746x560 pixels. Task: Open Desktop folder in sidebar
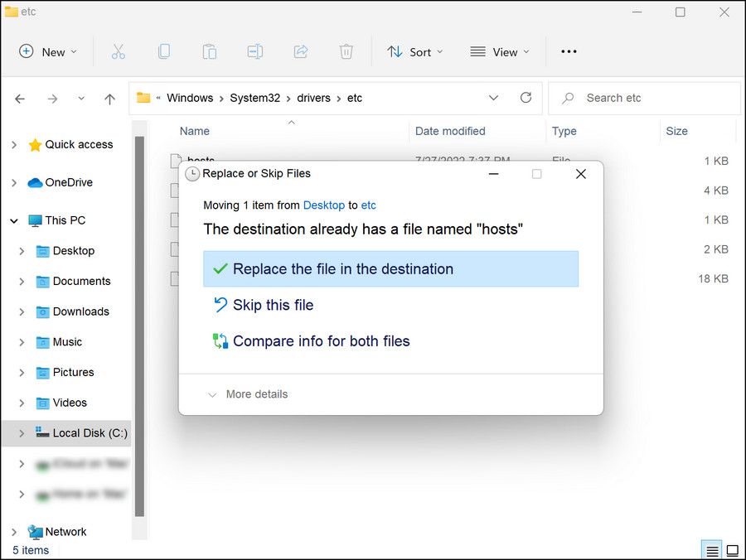point(73,251)
